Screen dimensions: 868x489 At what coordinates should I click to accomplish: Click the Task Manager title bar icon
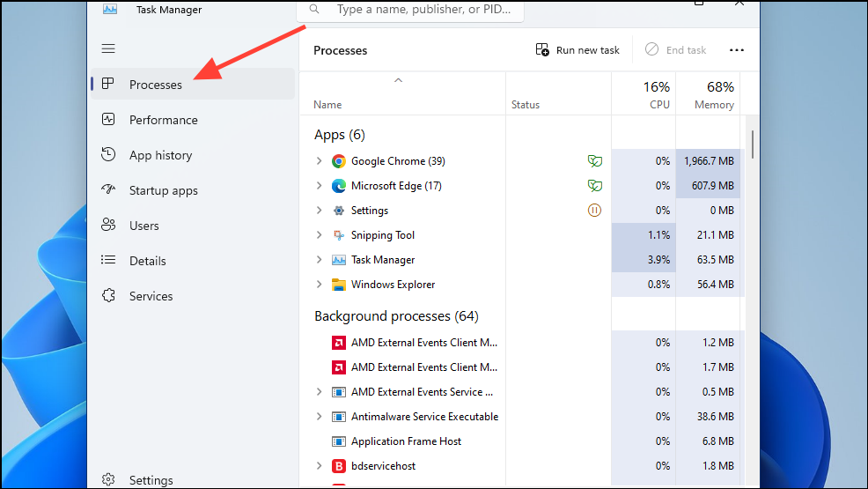coord(110,9)
